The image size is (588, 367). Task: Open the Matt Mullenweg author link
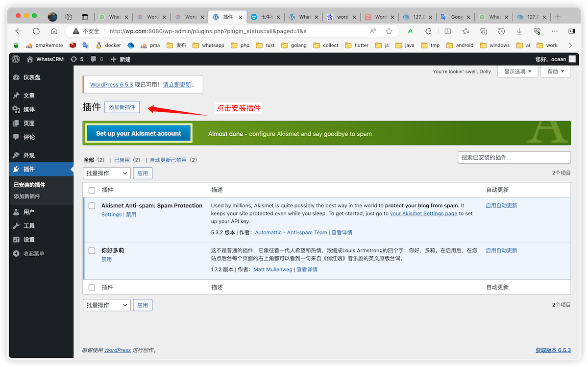[273, 269]
